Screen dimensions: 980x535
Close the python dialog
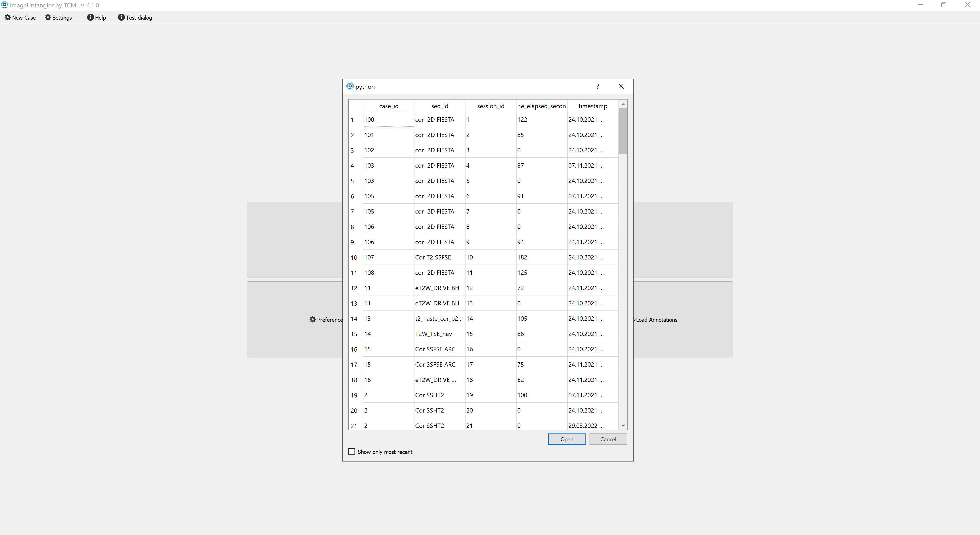(x=621, y=86)
